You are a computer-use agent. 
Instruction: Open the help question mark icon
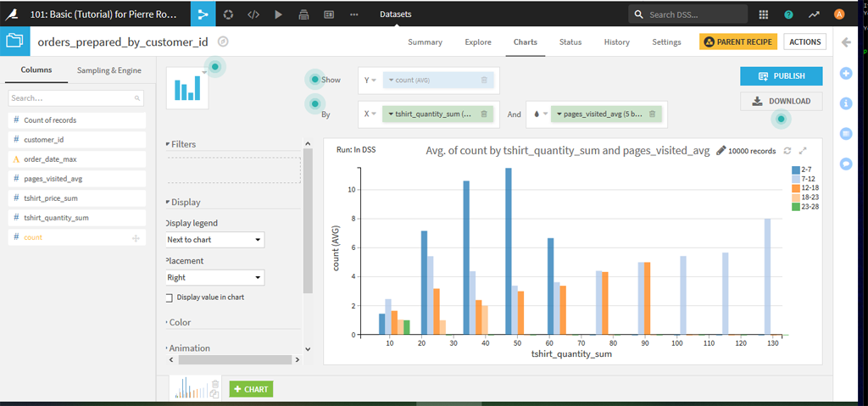tap(788, 15)
